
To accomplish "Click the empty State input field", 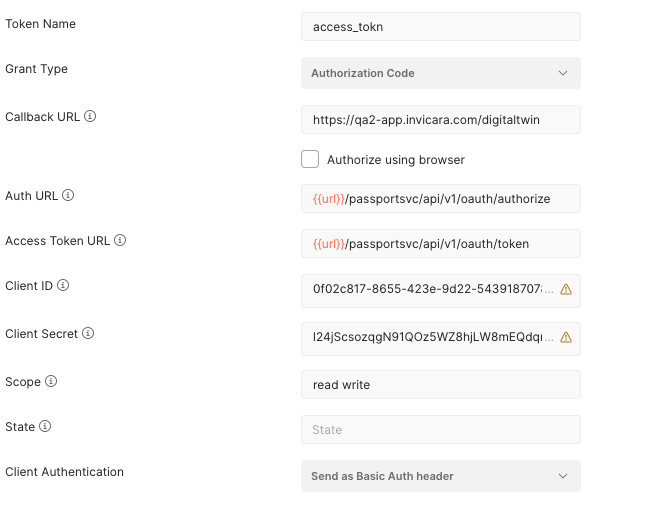I will pyautogui.click(x=440, y=430).
